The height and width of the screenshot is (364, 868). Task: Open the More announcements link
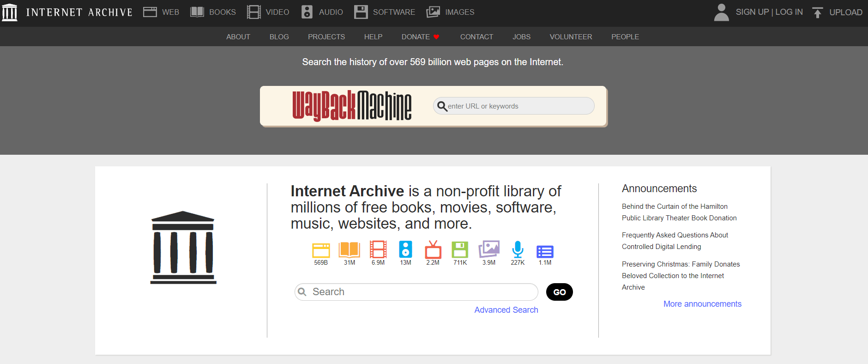pos(702,304)
